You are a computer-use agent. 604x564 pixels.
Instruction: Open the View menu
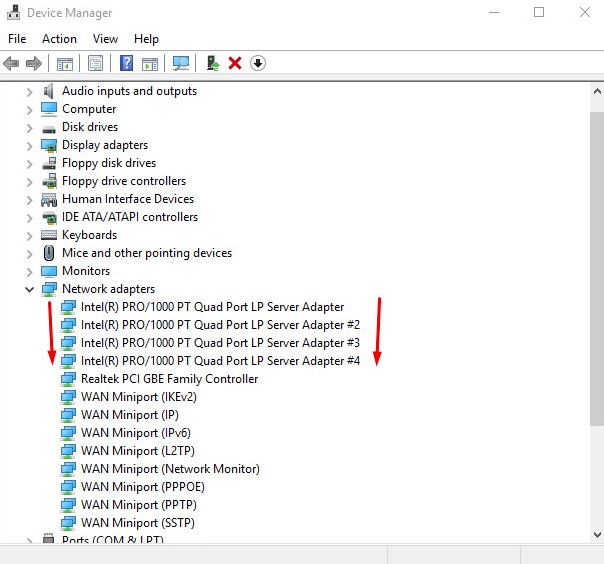point(105,39)
